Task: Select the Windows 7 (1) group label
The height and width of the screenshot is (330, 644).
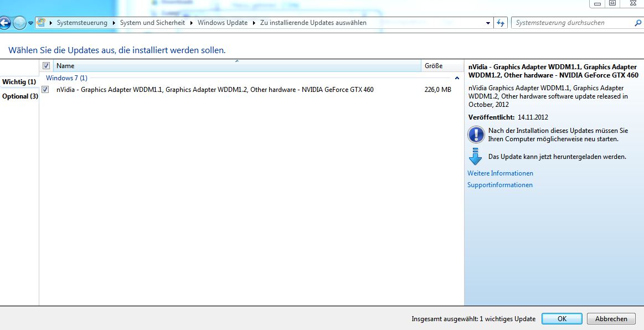Action: point(66,78)
